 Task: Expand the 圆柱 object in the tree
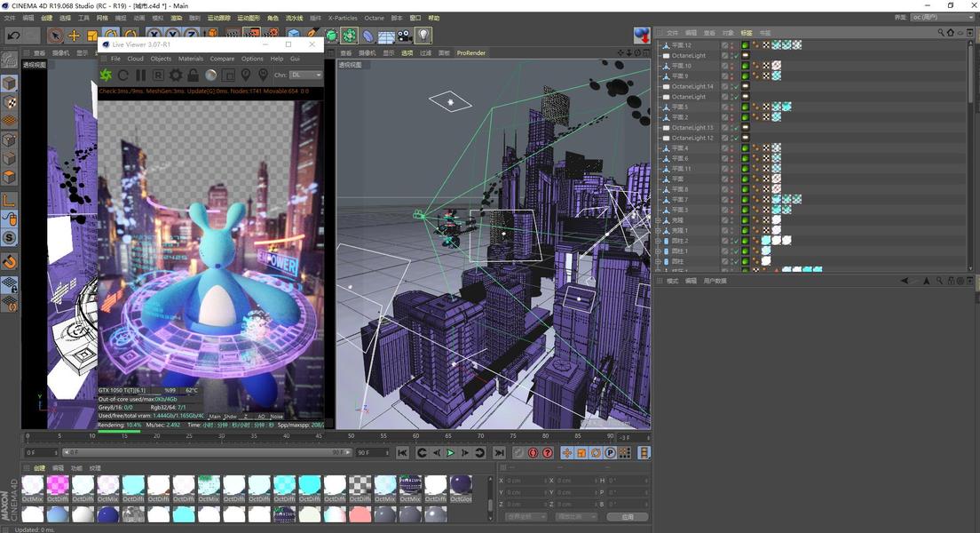point(658,261)
